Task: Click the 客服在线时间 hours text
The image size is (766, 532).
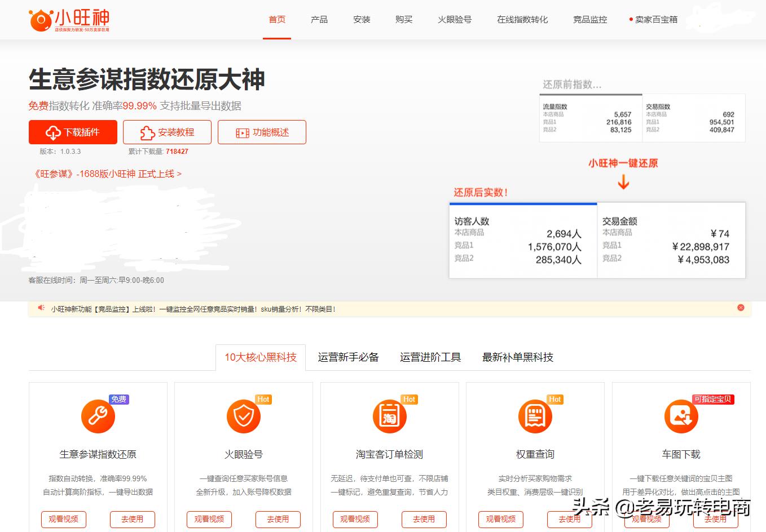Action: 96,280
